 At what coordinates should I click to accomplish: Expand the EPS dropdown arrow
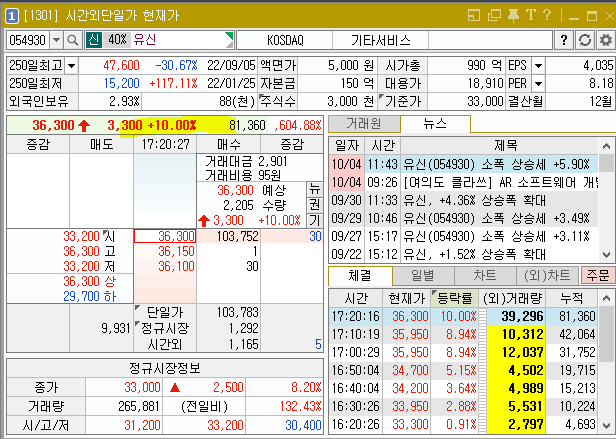click(x=538, y=65)
